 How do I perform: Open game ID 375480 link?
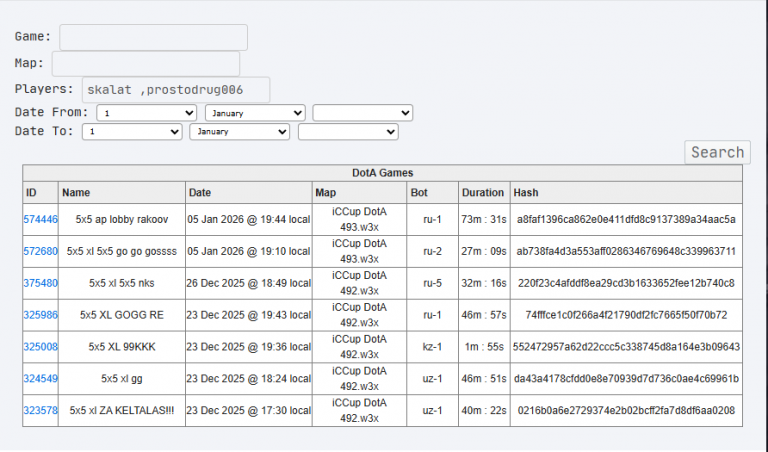(x=41, y=283)
